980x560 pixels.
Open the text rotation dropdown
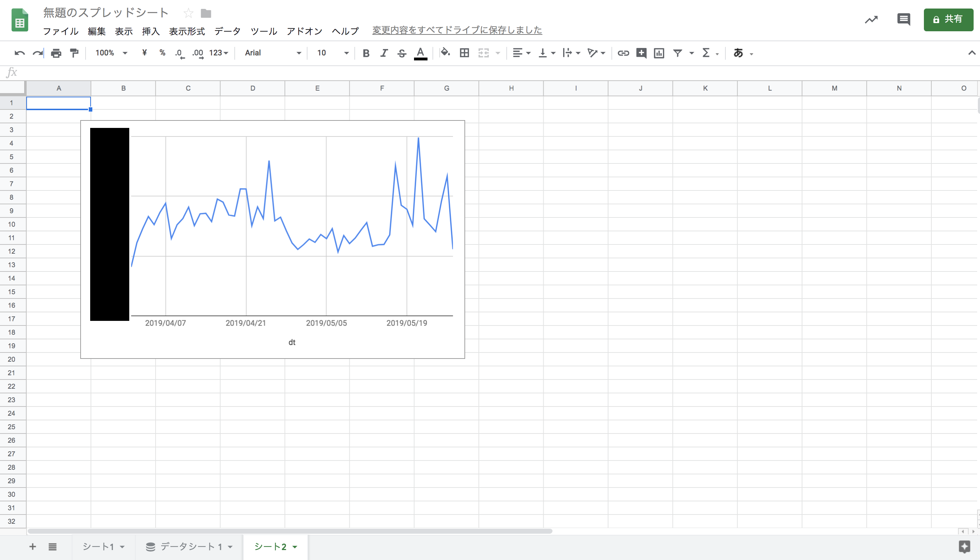596,53
